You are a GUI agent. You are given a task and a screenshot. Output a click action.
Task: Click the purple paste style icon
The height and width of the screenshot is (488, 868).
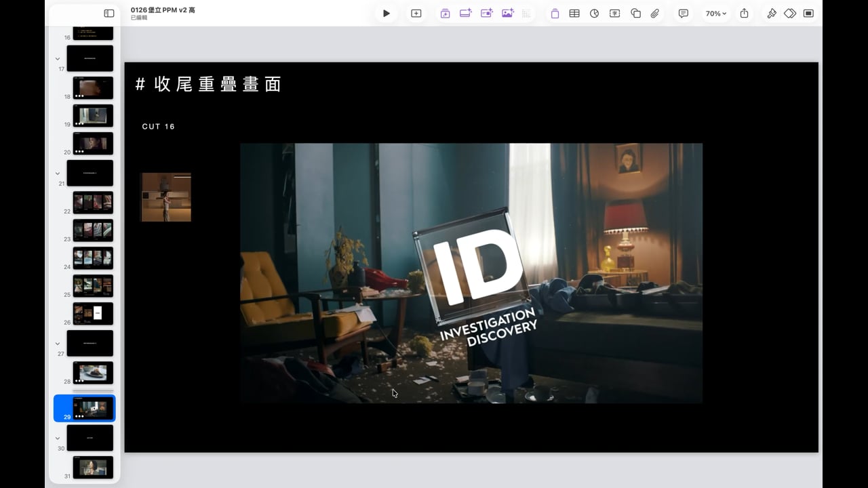[x=555, y=14]
